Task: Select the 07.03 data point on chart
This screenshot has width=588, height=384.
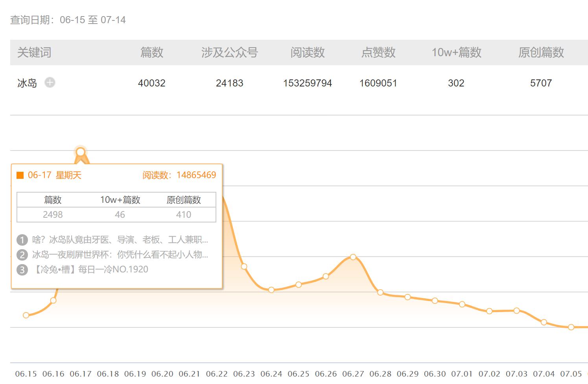Action: (516, 311)
